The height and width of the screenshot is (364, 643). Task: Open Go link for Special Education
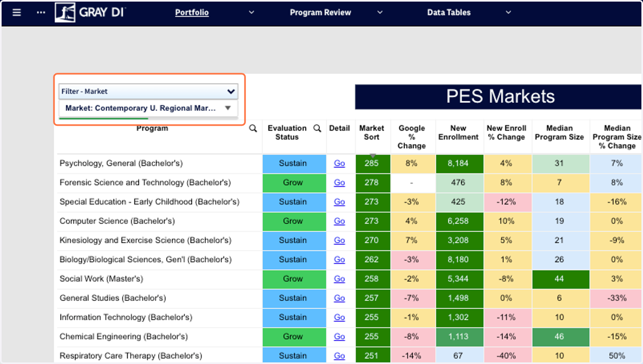point(339,202)
